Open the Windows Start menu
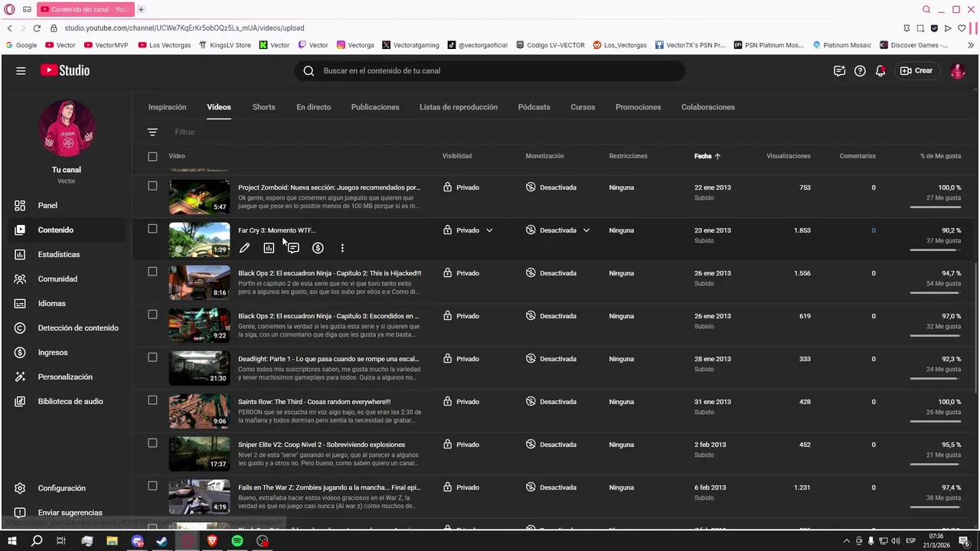The height and width of the screenshot is (551, 980). [12, 541]
